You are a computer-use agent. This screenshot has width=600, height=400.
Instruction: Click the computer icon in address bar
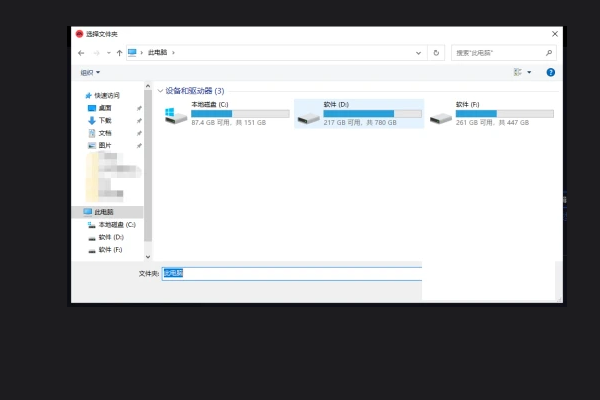pos(132,52)
